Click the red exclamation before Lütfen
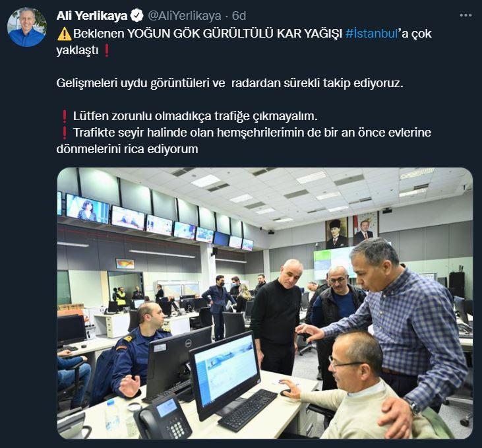Image resolution: width=482 pixels, height=448 pixels. click(x=64, y=116)
